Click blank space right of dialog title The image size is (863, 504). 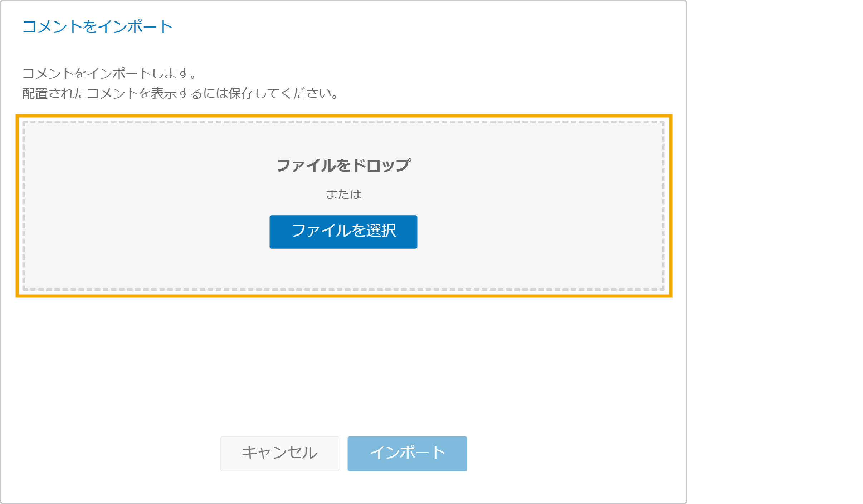pyautogui.click(x=429, y=26)
